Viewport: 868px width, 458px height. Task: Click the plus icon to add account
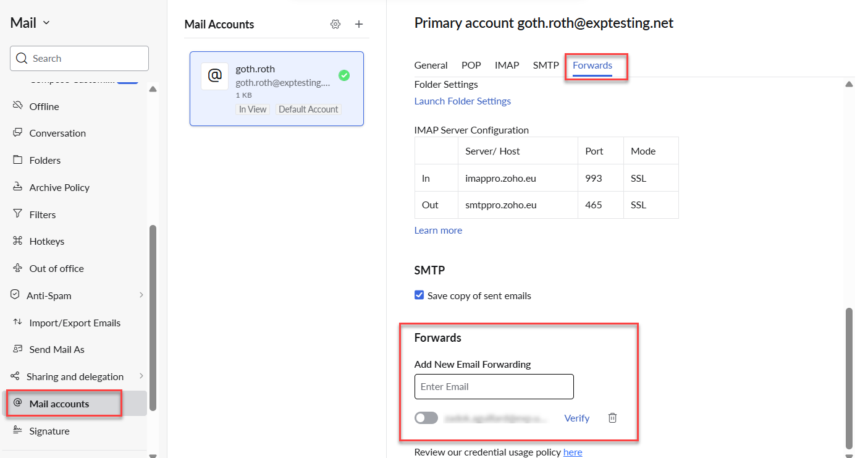(x=359, y=24)
